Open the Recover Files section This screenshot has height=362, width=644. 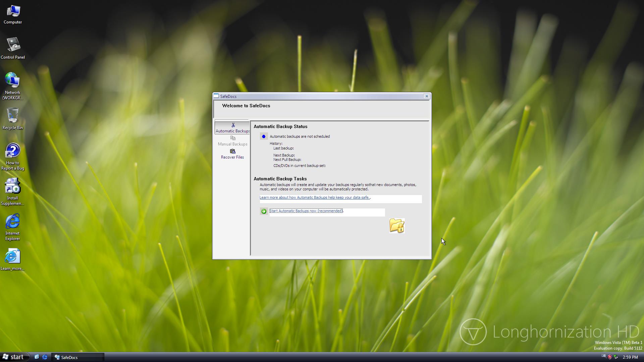tap(232, 154)
